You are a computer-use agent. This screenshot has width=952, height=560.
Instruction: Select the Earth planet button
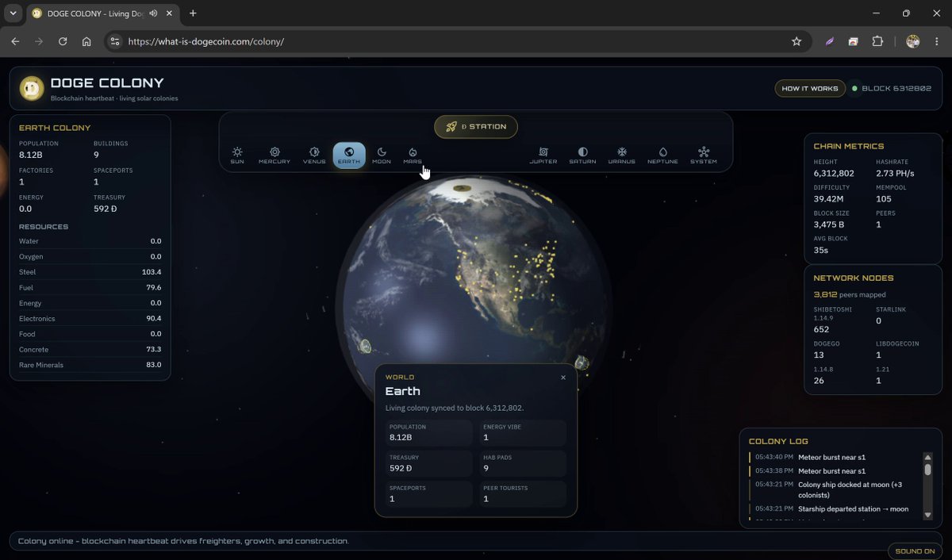point(349,155)
